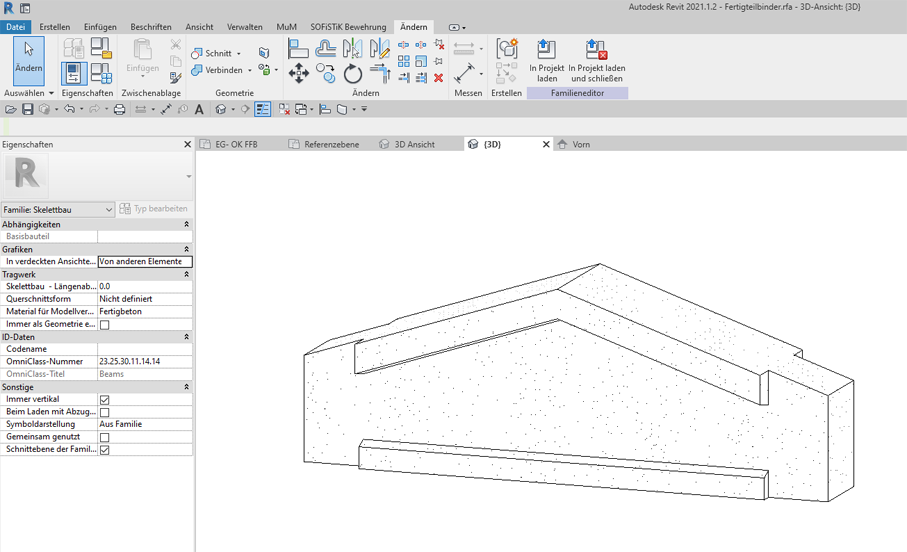This screenshot has width=907, height=552.
Task: Close the Eigenschaften panel
Action: coord(187,144)
